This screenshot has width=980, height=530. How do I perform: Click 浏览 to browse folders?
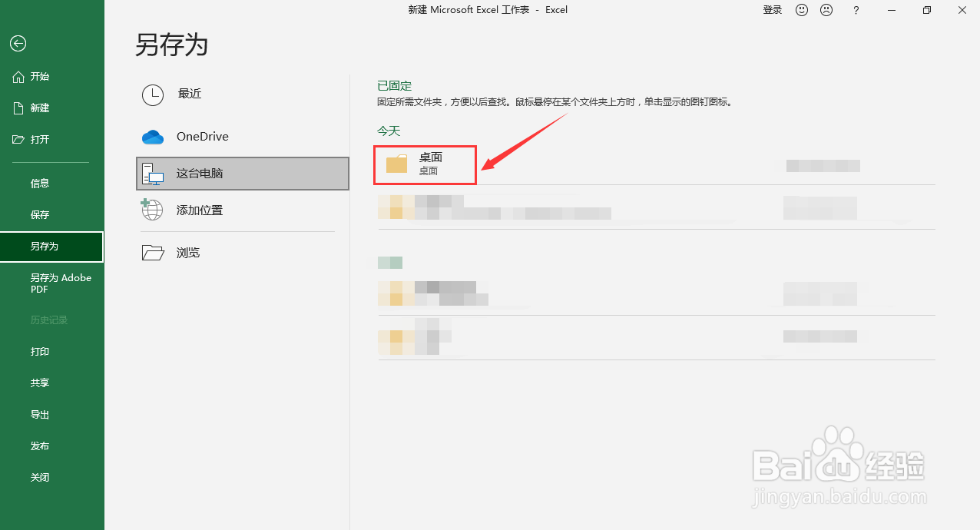(188, 252)
